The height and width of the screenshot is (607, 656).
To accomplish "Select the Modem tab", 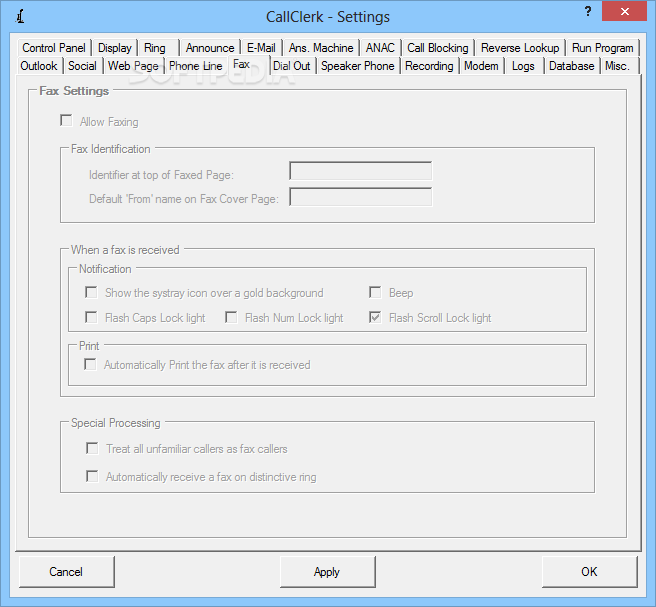I will (481, 66).
